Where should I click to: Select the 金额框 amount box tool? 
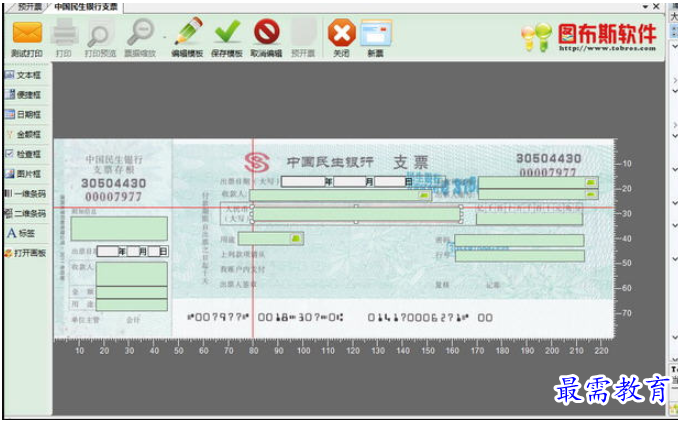click(23, 134)
